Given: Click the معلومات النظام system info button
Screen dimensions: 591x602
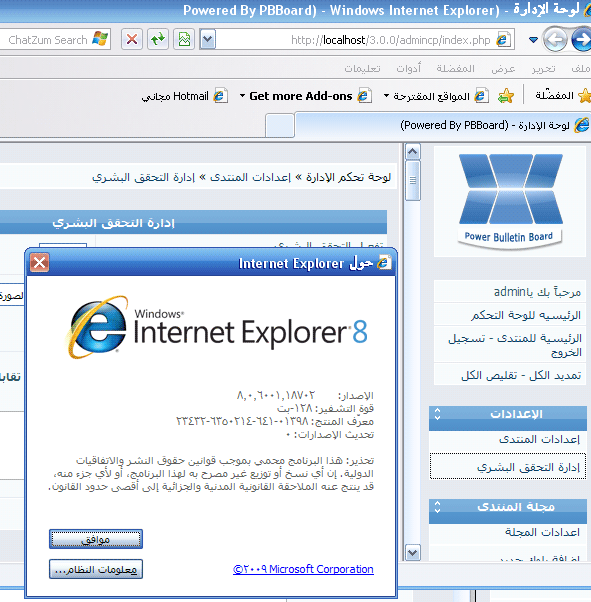Looking at the screenshot, I should 96,569.
